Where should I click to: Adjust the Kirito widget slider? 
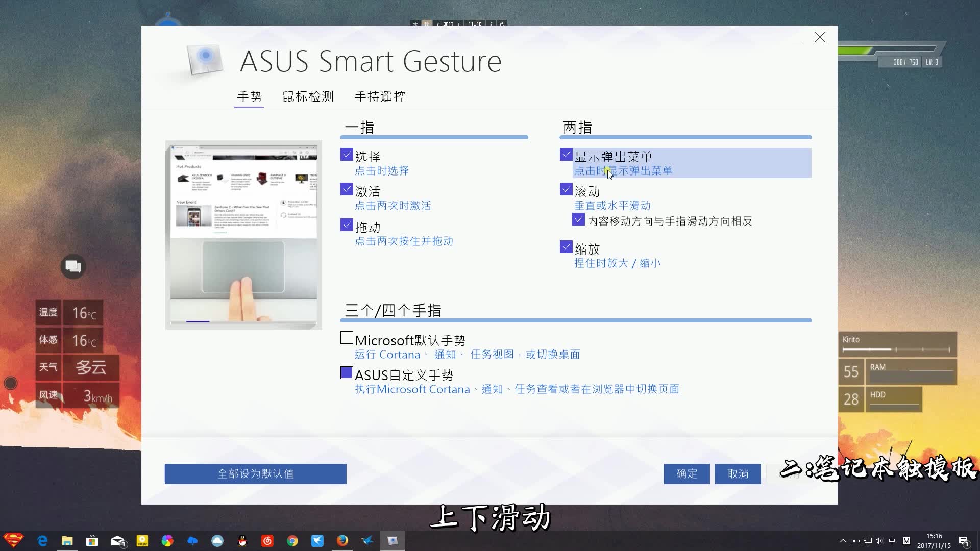[x=896, y=349]
